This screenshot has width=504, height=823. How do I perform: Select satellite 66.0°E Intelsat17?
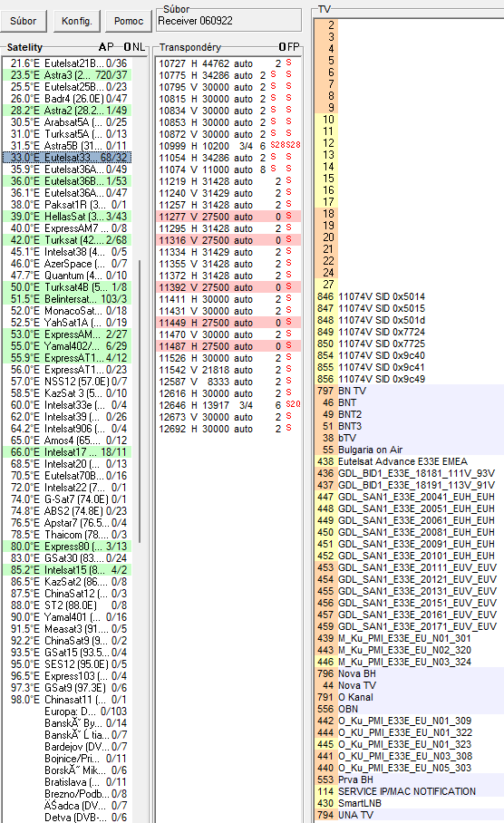pos(68,452)
